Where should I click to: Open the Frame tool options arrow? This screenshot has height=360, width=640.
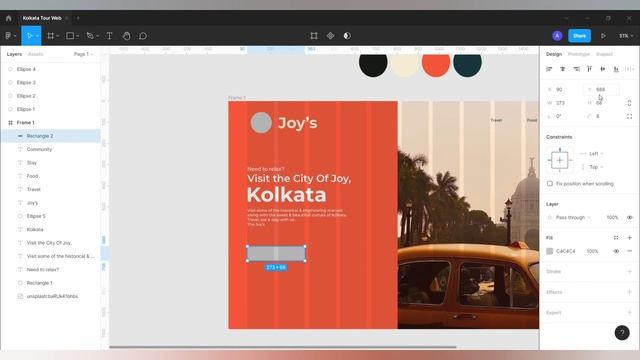click(58, 36)
